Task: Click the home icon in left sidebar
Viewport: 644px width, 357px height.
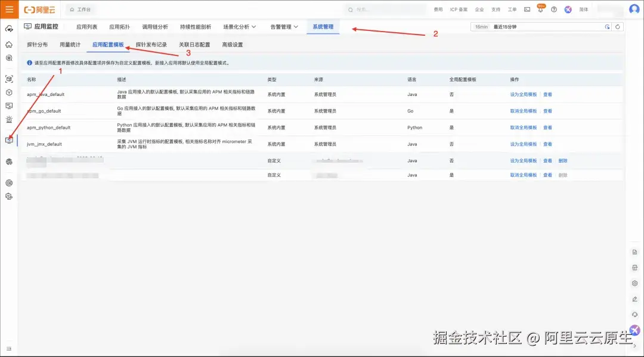Action: (x=9, y=45)
